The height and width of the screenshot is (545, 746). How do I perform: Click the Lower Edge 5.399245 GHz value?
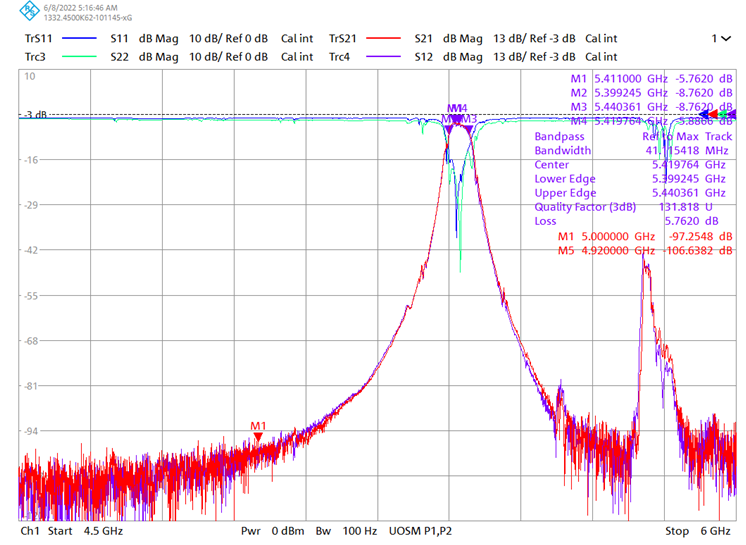tap(688, 179)
